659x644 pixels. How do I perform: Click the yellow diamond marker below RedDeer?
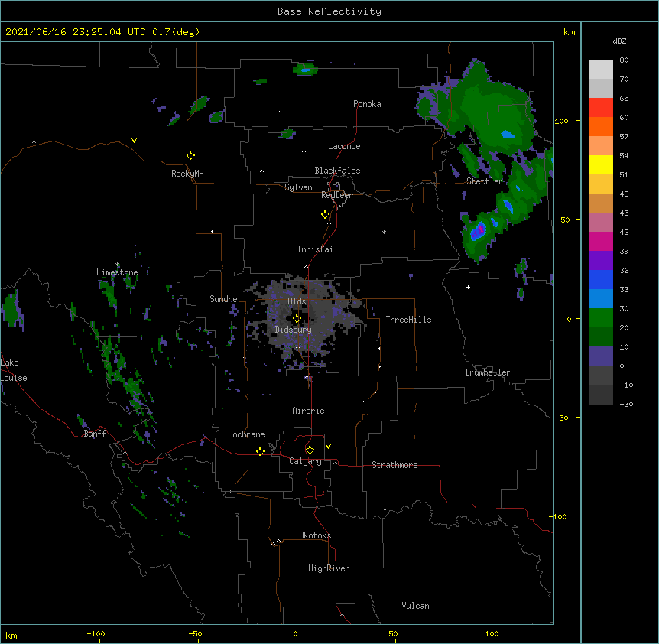pyautogui.click(x=326, y=215)
